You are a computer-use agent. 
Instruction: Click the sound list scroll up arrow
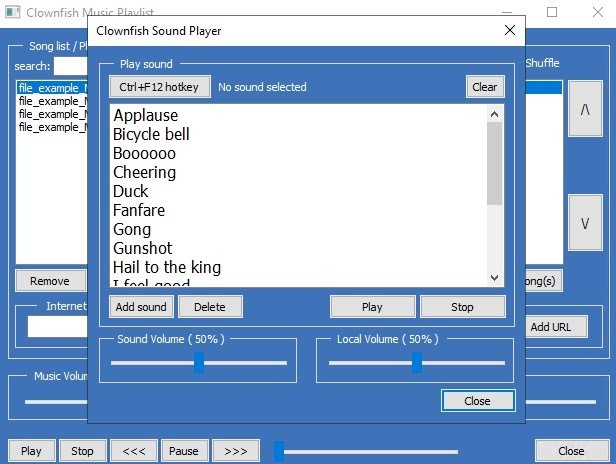coord(495,114)
